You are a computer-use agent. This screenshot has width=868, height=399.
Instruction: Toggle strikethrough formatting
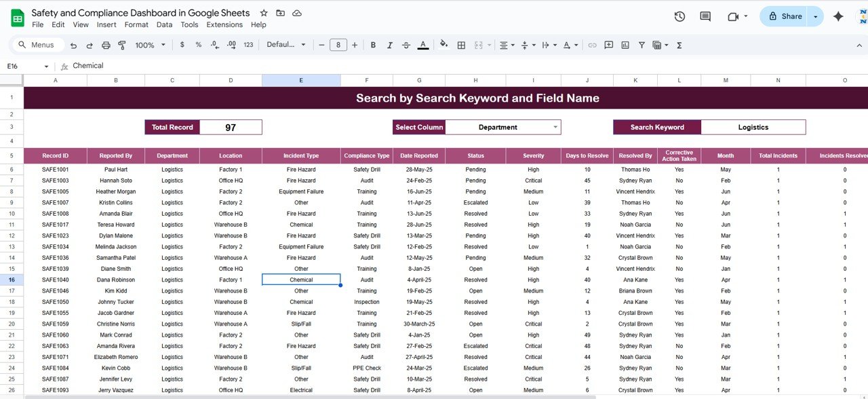coord(406,45)
